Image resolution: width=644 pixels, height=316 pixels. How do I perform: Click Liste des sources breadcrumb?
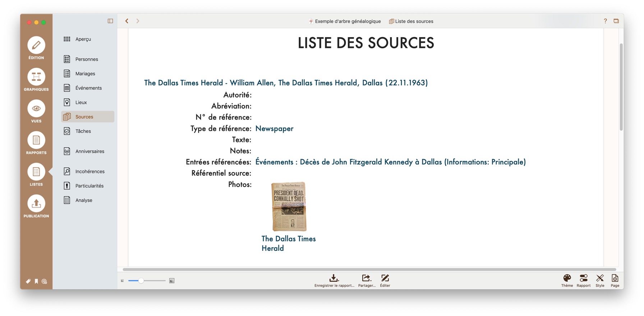pos(411,21)
